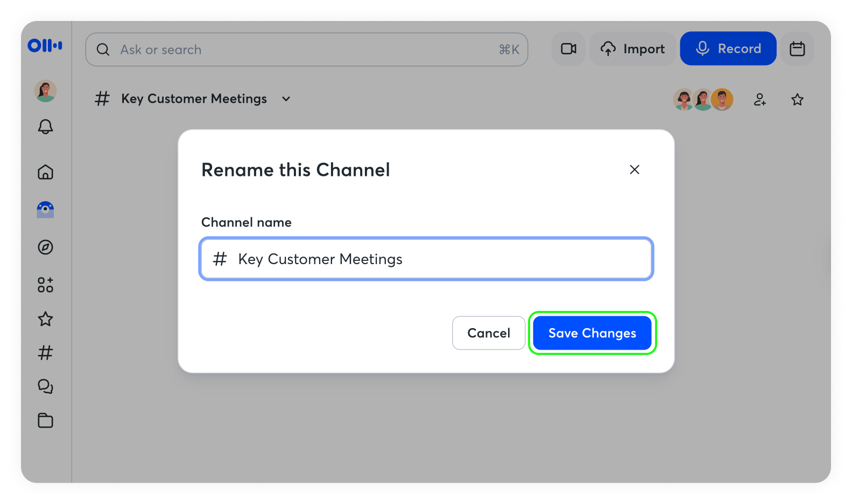Star the Key Customer Meetings channel

pyautogui.click(x=797, y=100)
